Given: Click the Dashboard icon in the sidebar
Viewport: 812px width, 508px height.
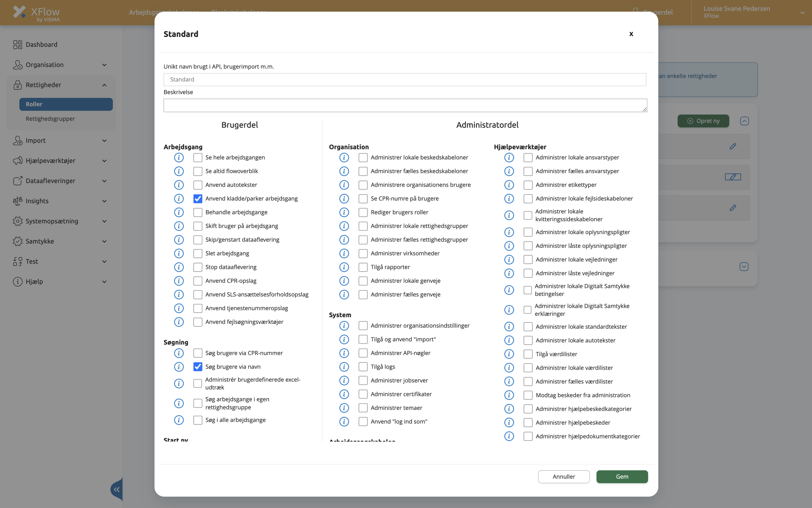Looking at the screenshot, I should coord(18,45).
